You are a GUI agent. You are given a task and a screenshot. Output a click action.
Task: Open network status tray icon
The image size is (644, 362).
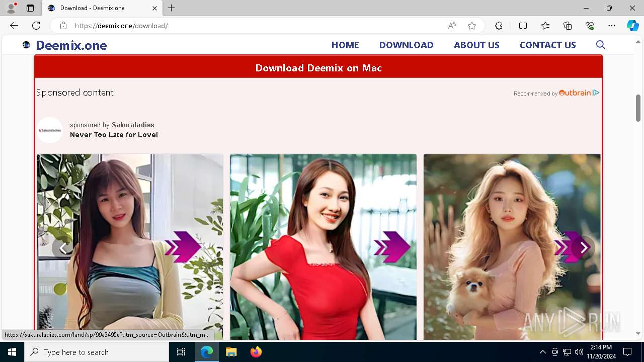point(567,352)
